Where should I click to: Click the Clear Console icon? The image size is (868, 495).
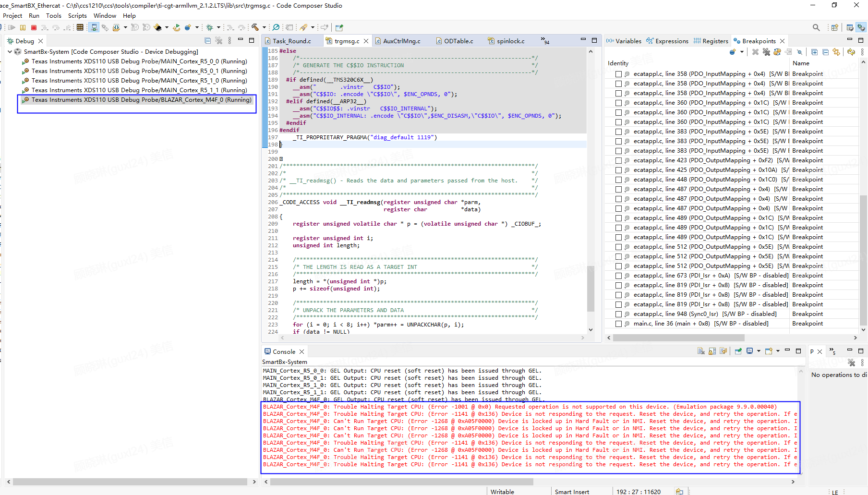pos(701,351)
